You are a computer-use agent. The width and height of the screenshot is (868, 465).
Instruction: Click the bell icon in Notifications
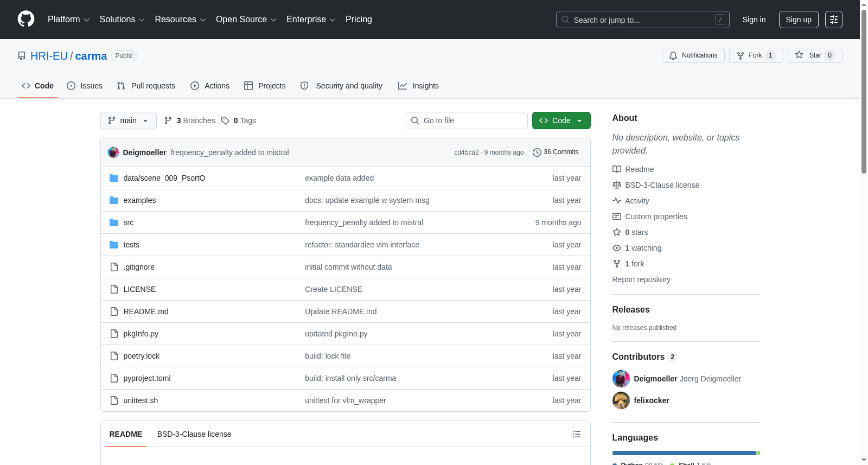[673, 55]
